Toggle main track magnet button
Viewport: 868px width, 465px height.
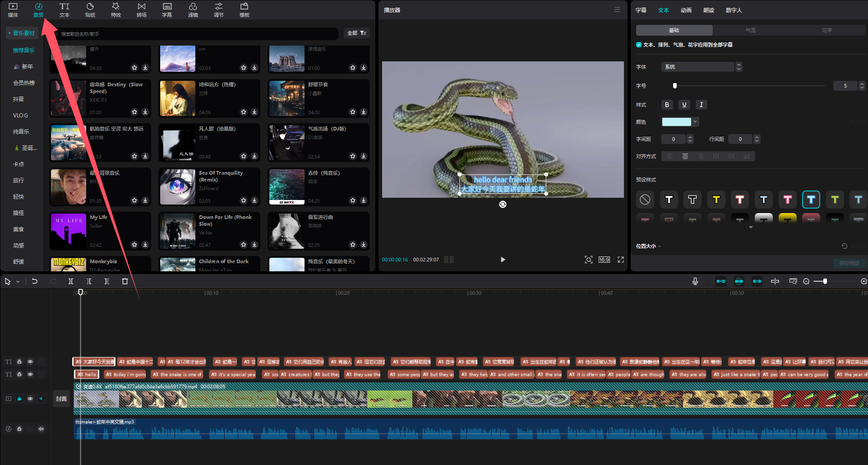pos(721,281)
